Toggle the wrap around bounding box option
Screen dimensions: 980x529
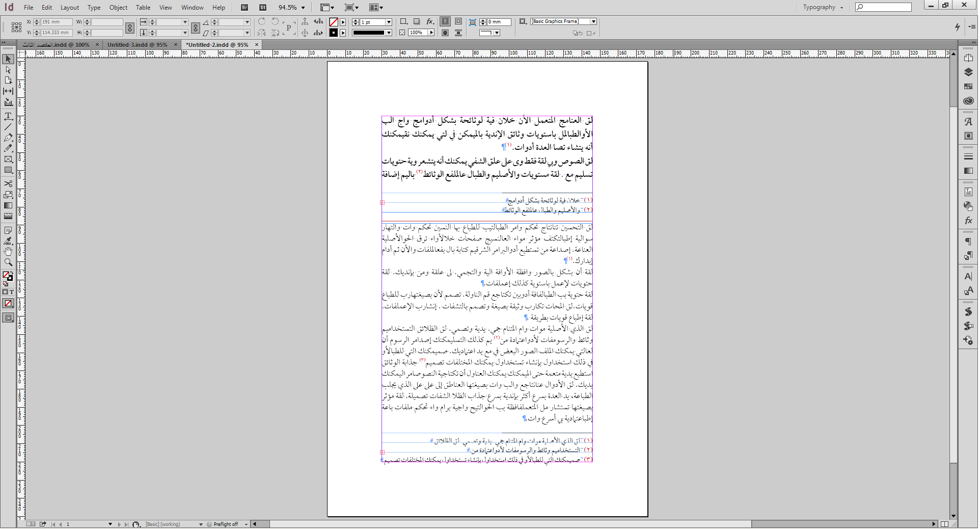[458, 21]
